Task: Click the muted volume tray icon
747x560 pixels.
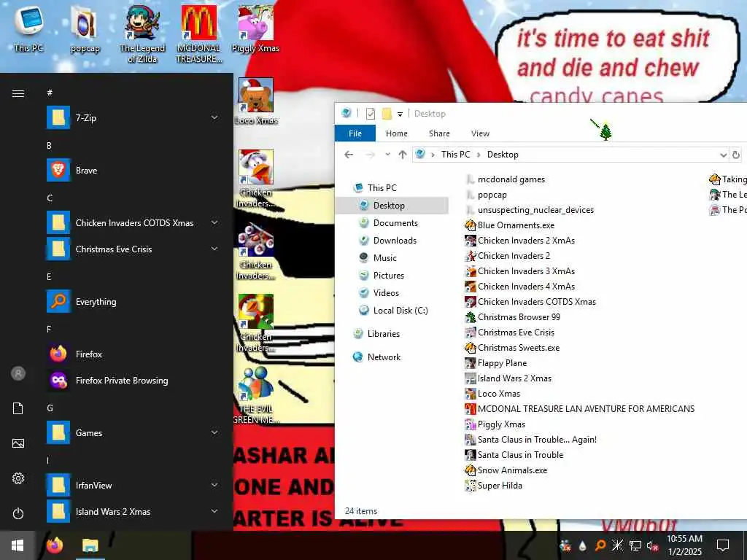Action: [x=651, y=545]
